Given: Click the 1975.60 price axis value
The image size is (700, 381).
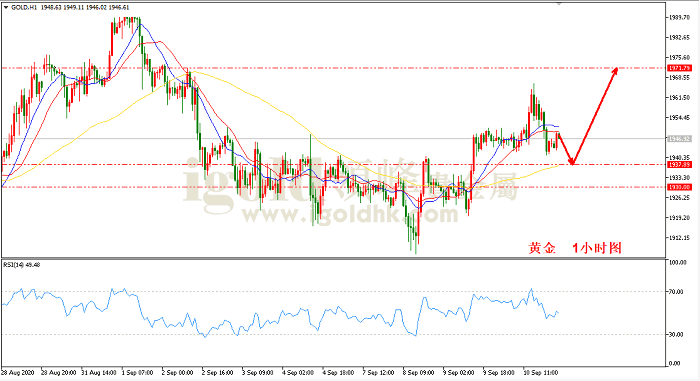Looking at the screenshot, I should pos(679,58).
